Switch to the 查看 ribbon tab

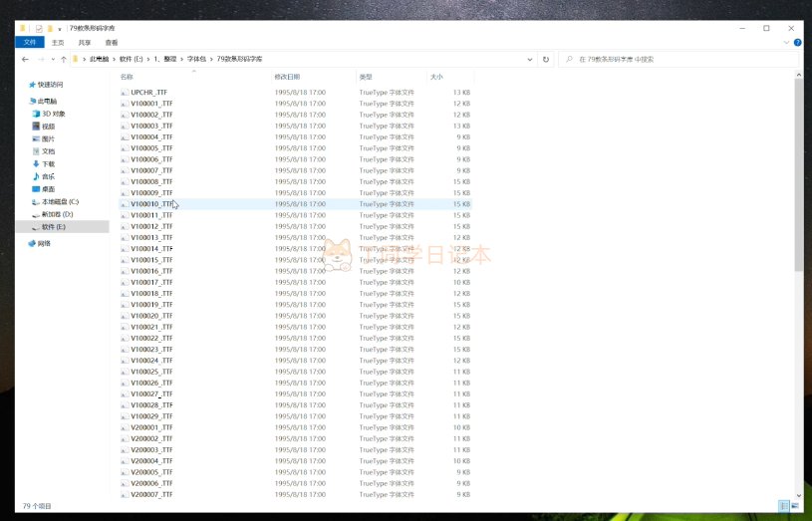[111, 43]
